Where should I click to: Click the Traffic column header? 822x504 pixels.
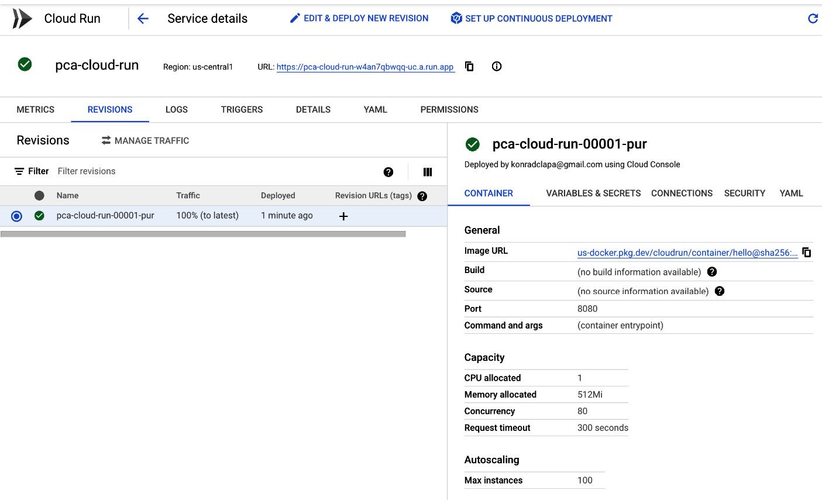coord(188,196)
